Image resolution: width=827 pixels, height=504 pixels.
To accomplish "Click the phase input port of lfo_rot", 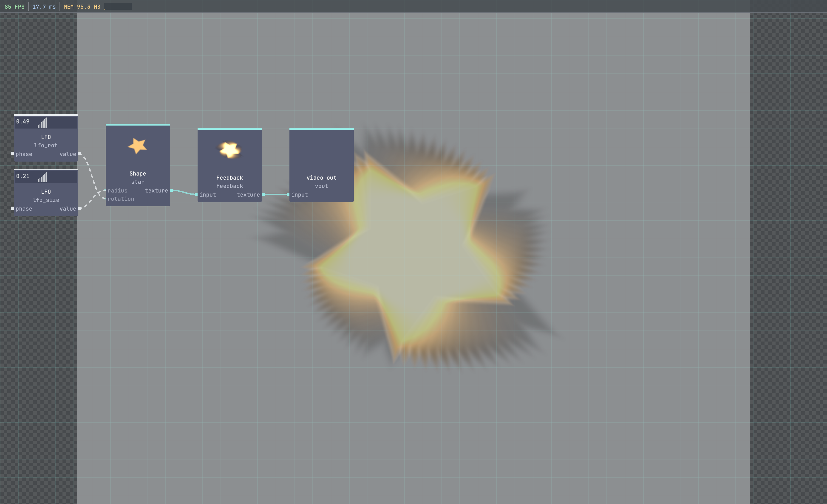I will coord(12,154).
